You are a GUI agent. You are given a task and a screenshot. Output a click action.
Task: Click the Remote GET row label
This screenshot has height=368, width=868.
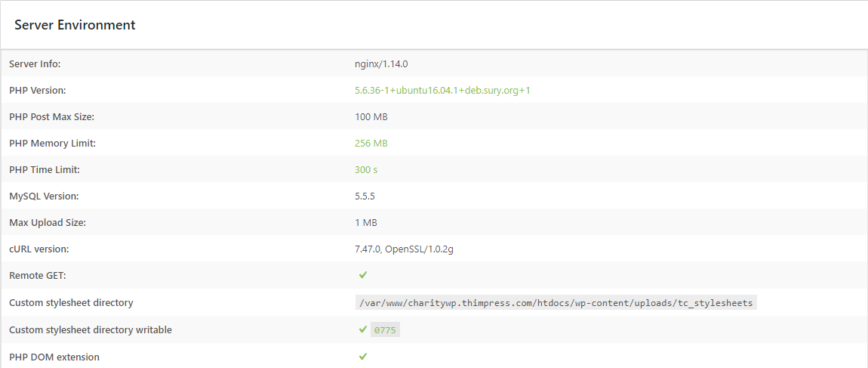coord(38,276)
